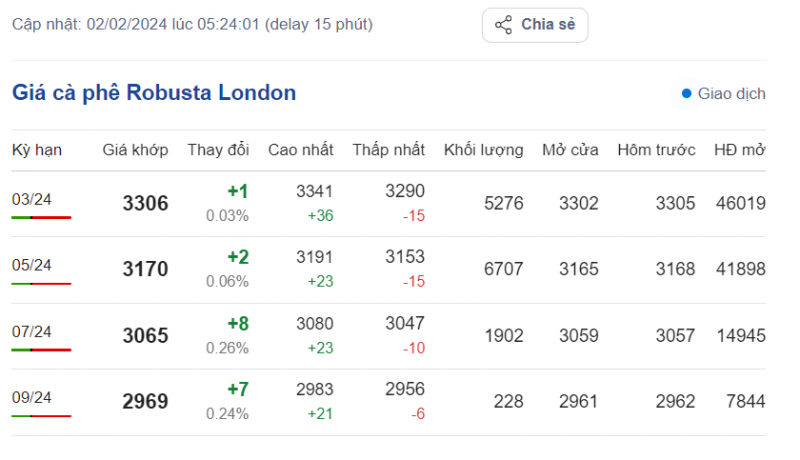Open the 03/24 contract term row
The image size is (800, 460).
tap(32, 199)
